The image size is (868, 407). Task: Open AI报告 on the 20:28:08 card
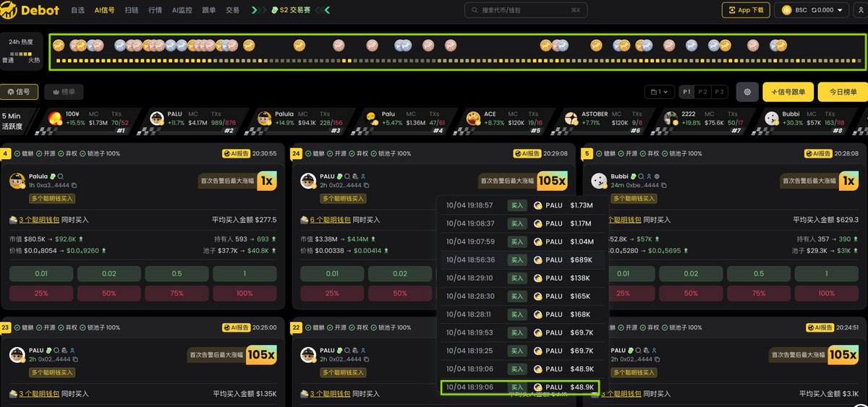tap(817, 154)
